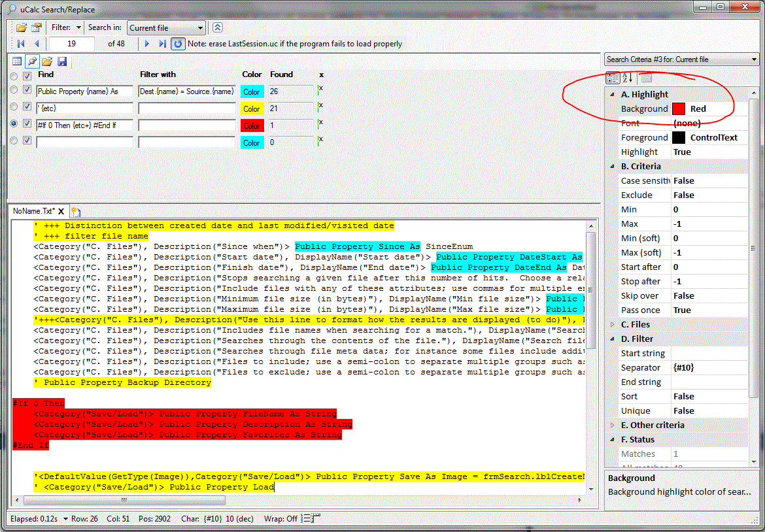Click the collapse chevrons icon after Search in
765x532 pixels.
coord(218,27)
